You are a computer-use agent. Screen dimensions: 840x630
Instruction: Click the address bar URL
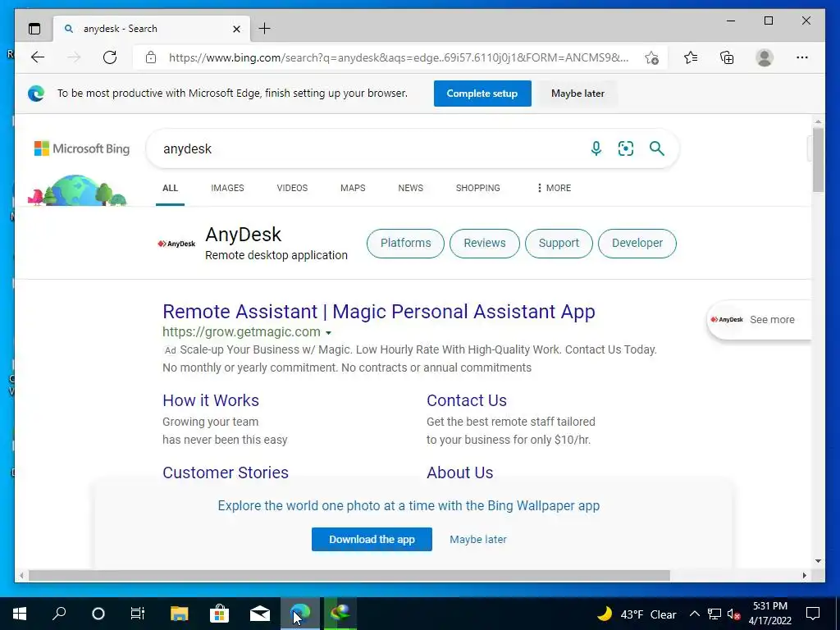point(399,57)
